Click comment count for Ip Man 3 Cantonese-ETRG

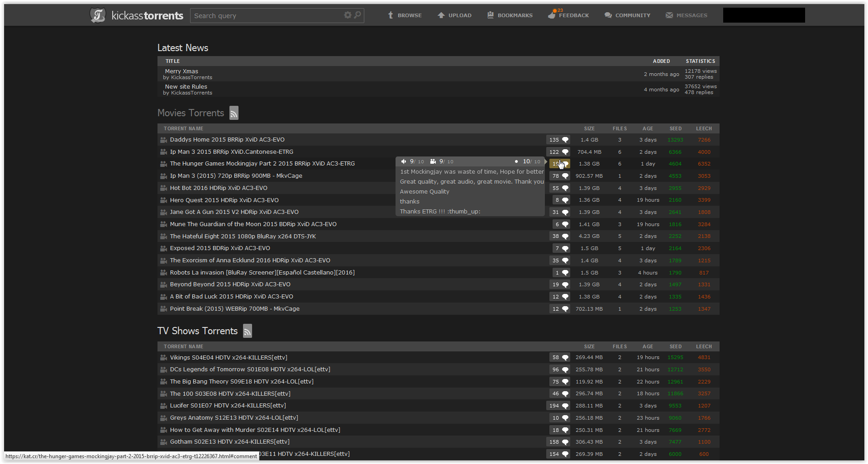coord(554,152)
